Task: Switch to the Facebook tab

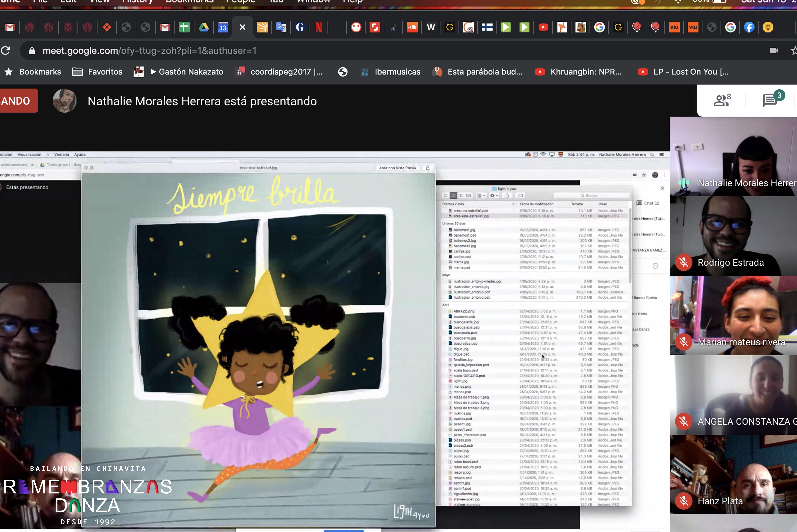Action: pos(749,27)
